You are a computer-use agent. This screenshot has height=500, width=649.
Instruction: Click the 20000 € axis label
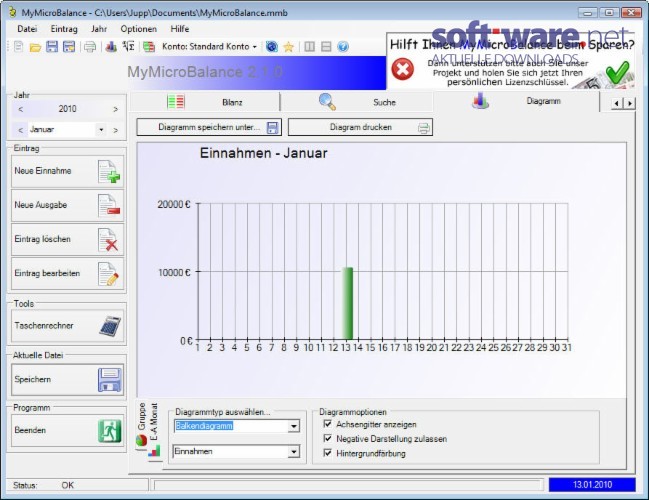click(x=174, y=204)
